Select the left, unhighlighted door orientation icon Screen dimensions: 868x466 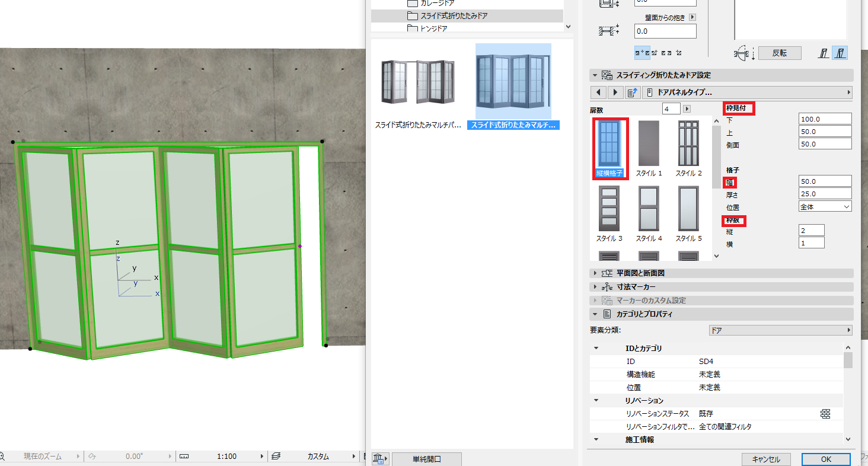[824, 53]
